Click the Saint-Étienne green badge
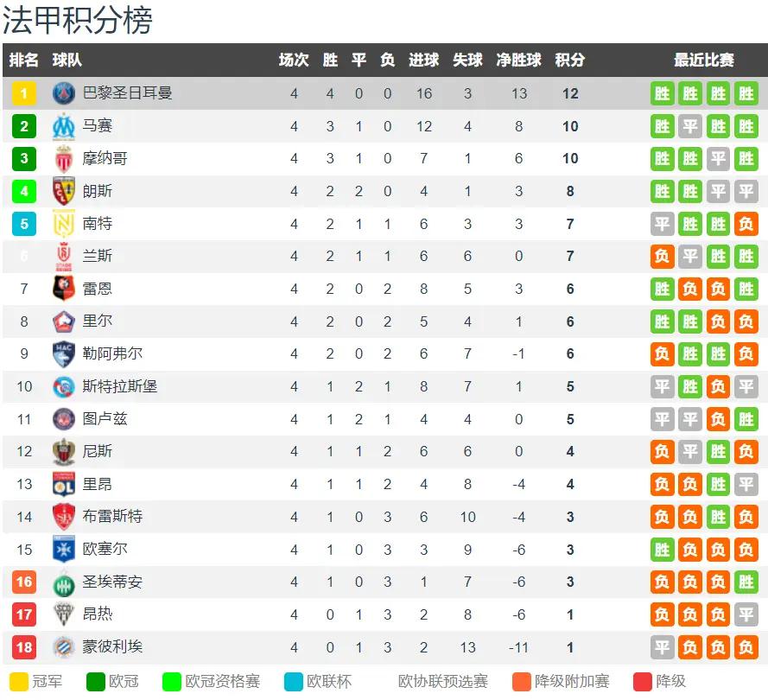This screenshot has width=768, height=700. 64,583
